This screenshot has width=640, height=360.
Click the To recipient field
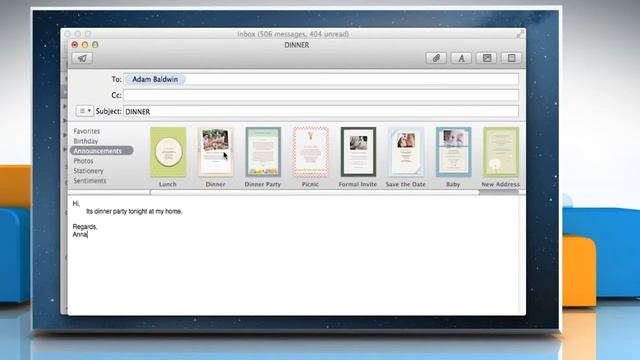click(321, 79)
